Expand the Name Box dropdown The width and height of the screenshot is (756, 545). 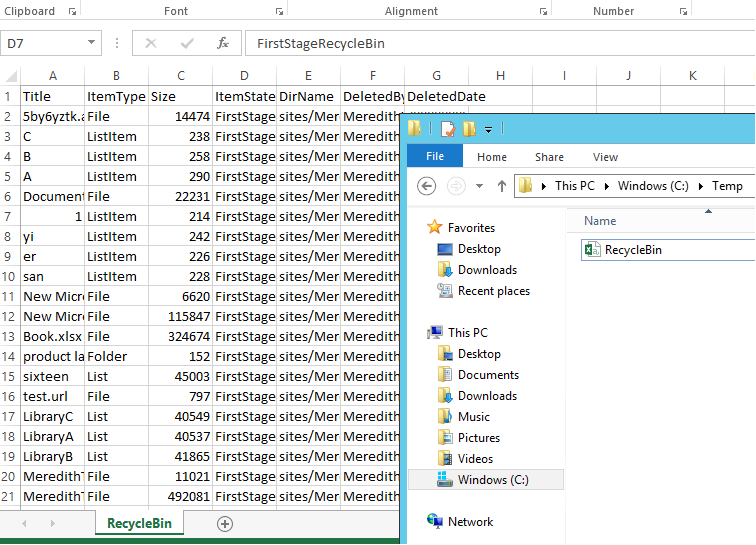point(91,43)
